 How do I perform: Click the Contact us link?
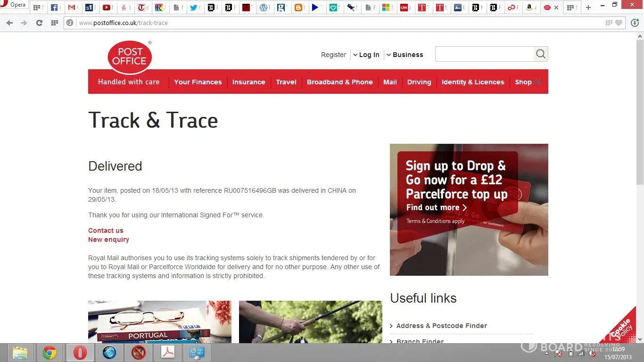[x=106, y=230]
